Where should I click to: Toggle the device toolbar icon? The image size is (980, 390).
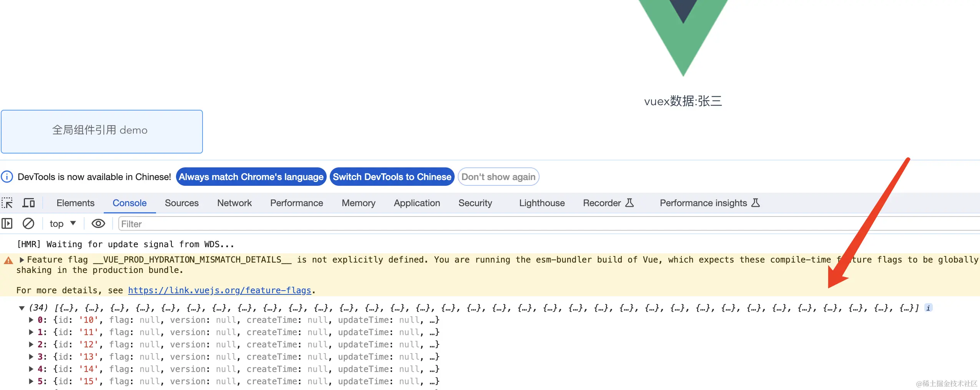pos(28,203)
